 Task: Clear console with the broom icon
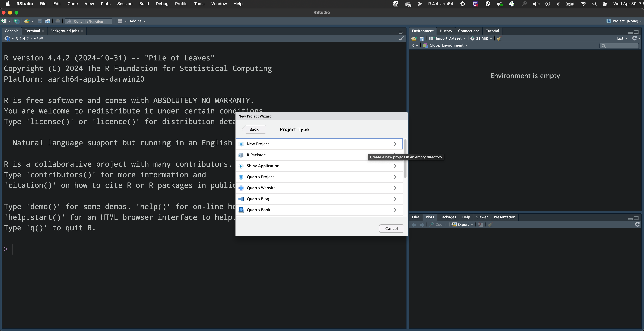(401, 38)
